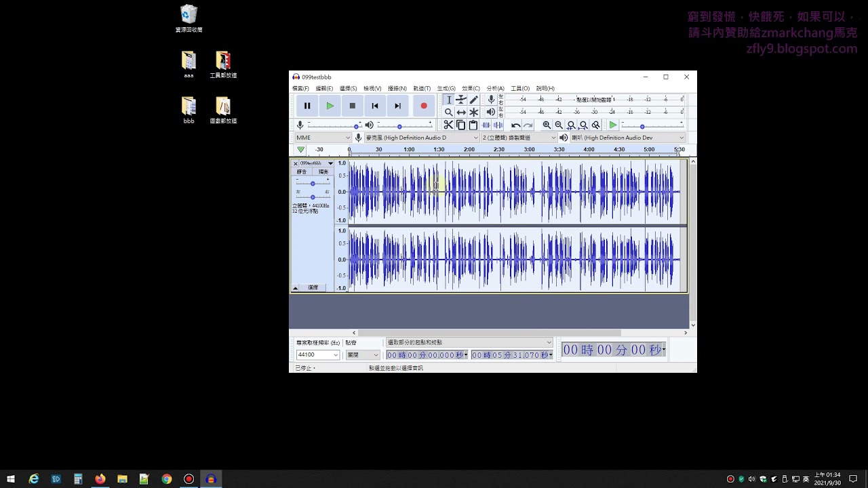Skip to end of track
The image size is (868, 488).
[398, 106]
